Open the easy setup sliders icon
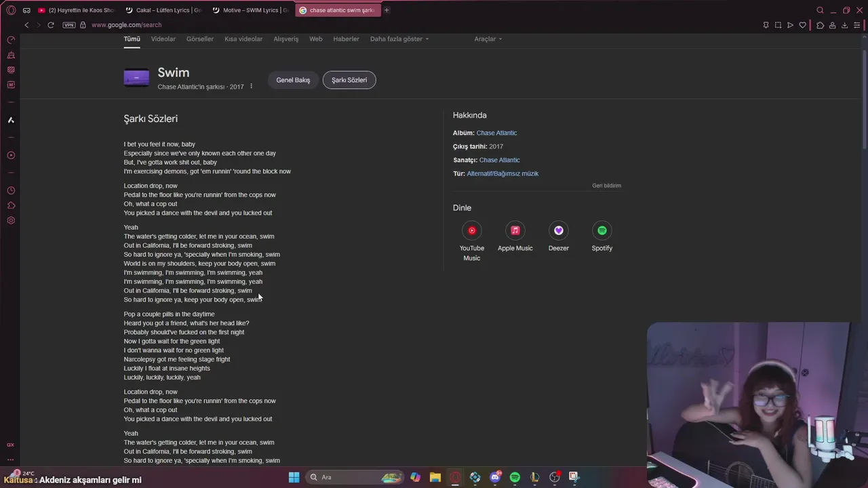 (x=857, y=25)
